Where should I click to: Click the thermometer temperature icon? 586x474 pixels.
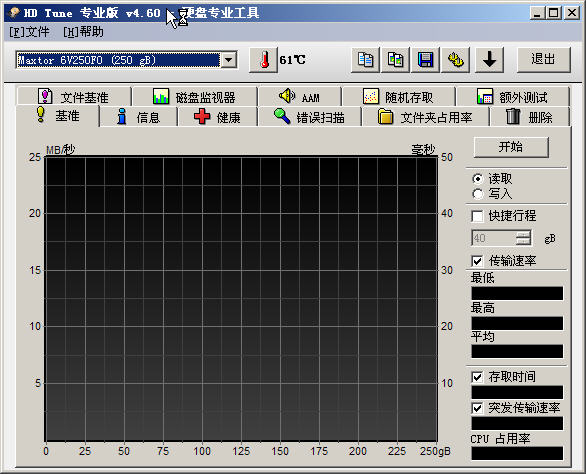click(263, 60)
